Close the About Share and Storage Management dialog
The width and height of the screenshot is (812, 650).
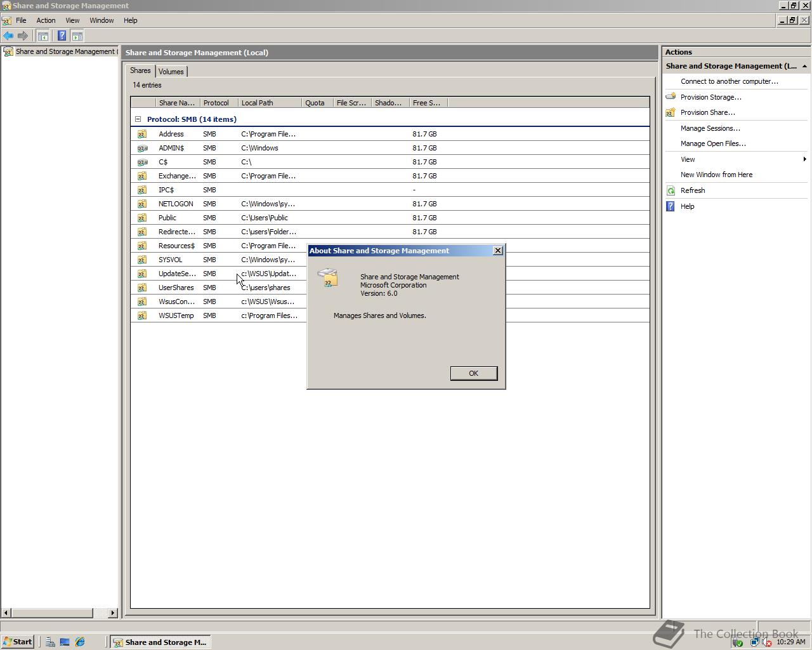pyautogui.click(x=498, y=251)
